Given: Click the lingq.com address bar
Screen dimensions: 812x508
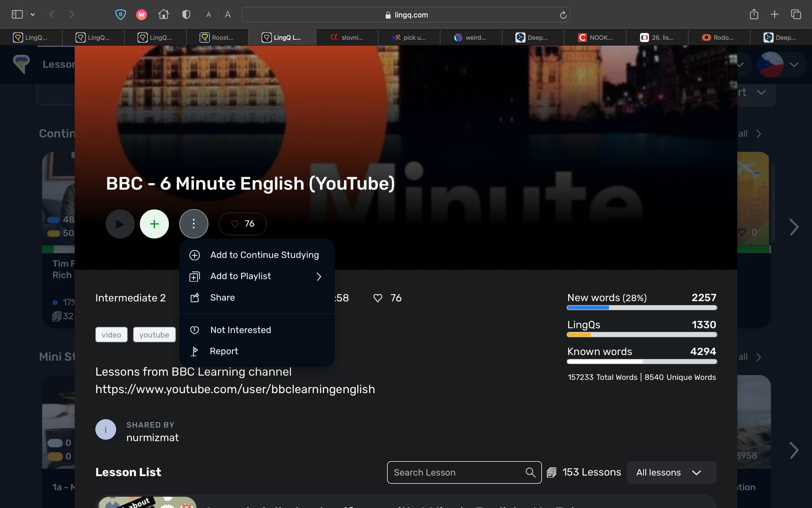Looking at the screenshot, I should click(x=406, y=15).
